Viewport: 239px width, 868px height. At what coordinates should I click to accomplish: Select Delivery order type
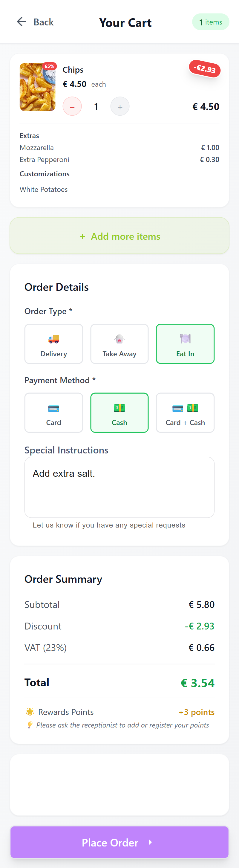click(x=53, y=344)
